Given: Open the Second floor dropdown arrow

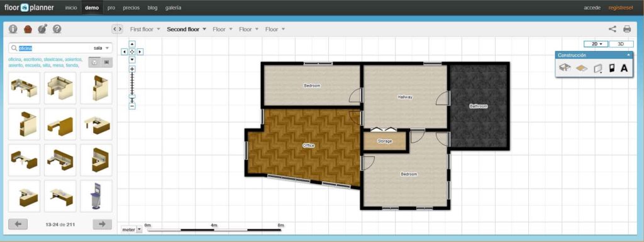Looking at the screenshot, I should [x=204, y=29].
